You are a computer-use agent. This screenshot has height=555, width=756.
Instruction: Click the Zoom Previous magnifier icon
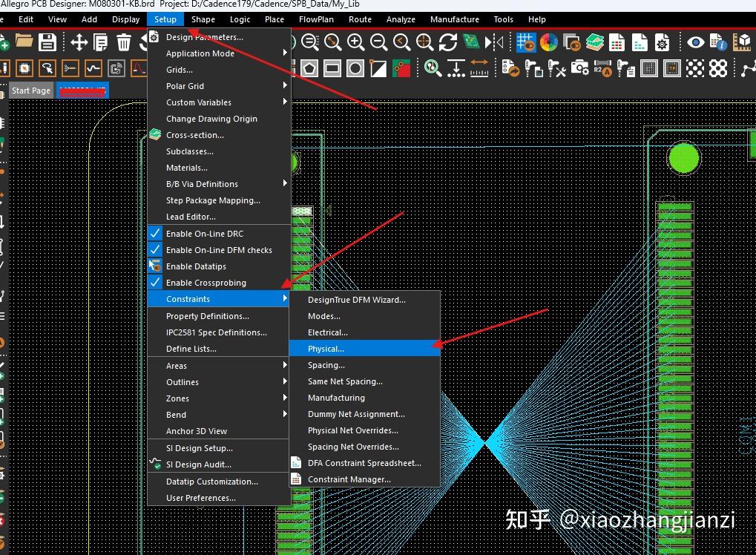(x=401, y=42)
